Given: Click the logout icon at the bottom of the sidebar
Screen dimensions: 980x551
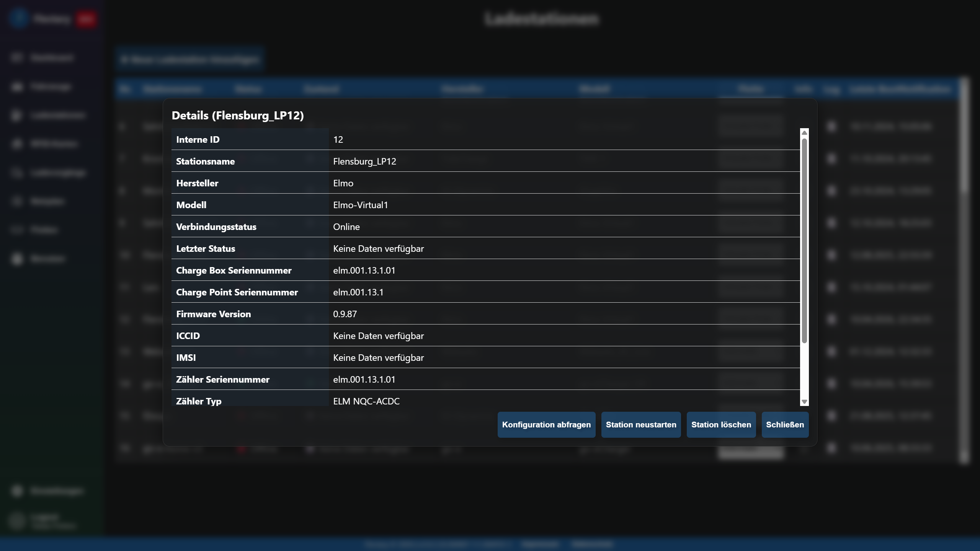Looking at the screenshot, I should [17, 520].
